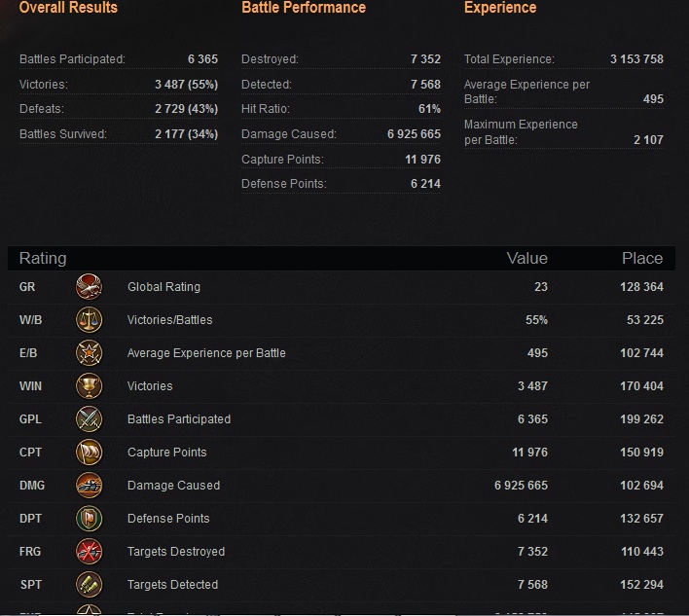689x616 pixels.
Task: Select the Global Rating row label
Action: click(163, 287)
